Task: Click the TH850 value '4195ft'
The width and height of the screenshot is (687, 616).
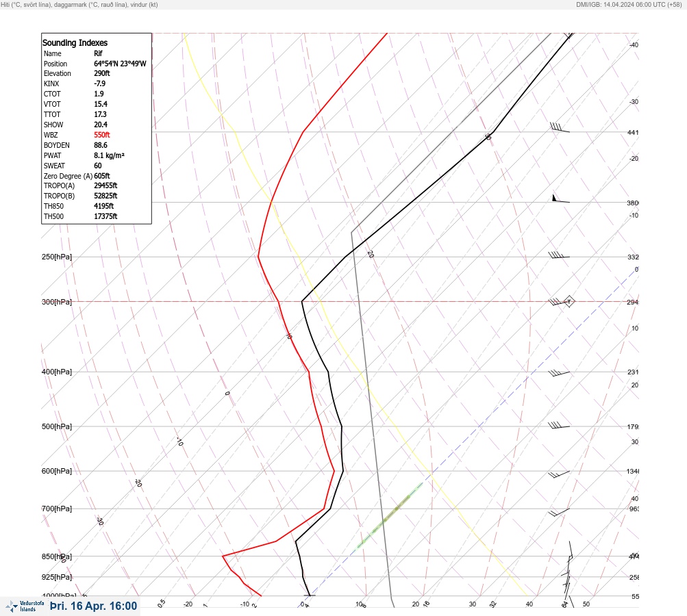Action: click(x=104, y=206)
